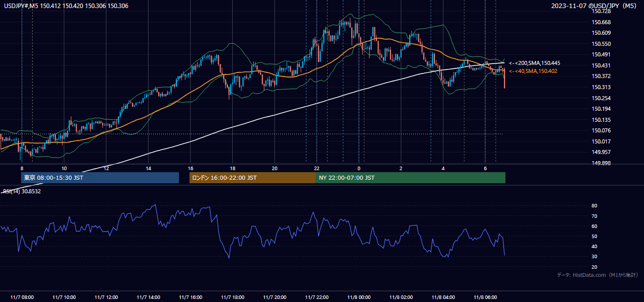Click the 149.898 price axis label

click(601, 163)
